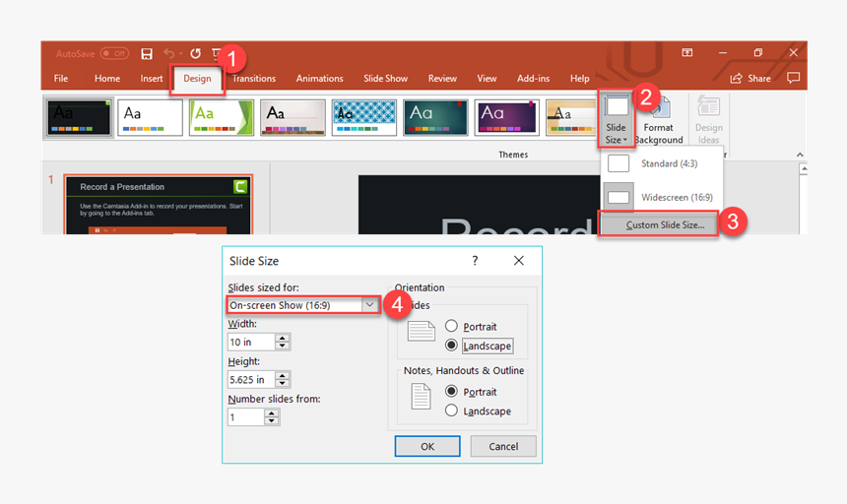The width and height of the screenshot is (847, 504).
Task: Open the Add-ins tab
Action: tap(533, 78)
